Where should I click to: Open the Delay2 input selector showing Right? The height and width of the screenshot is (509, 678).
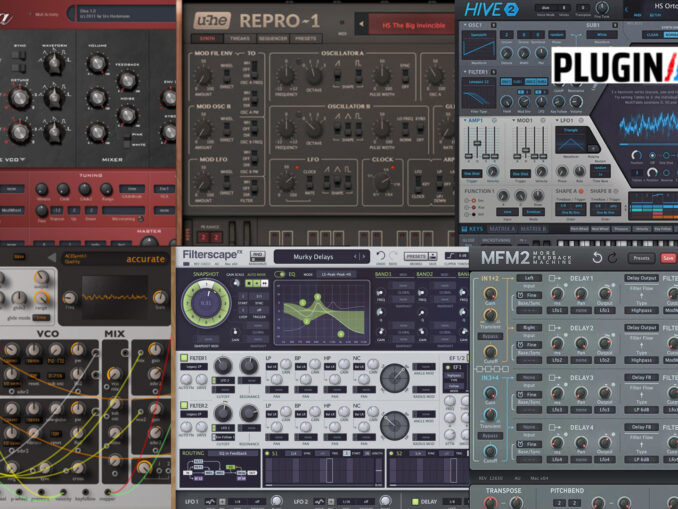tap(529, 328)
